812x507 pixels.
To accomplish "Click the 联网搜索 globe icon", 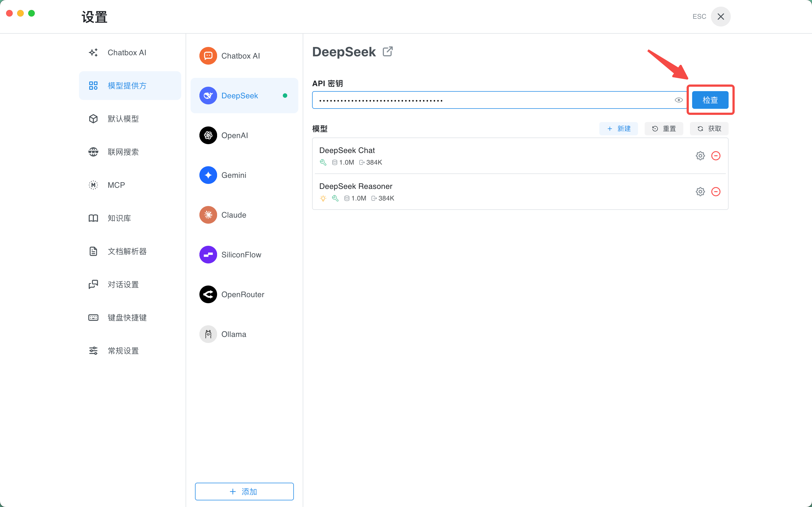I will (93, 152).
